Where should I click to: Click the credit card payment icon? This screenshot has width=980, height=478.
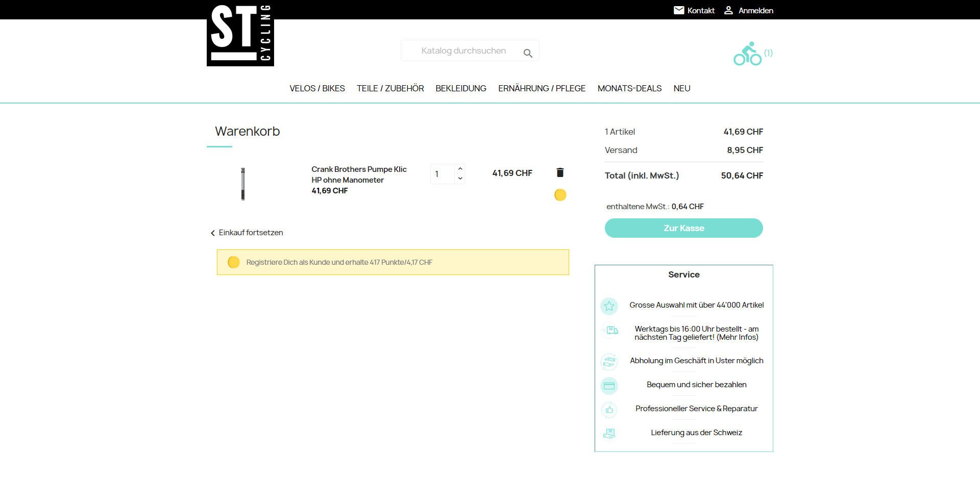coord(609,386)
